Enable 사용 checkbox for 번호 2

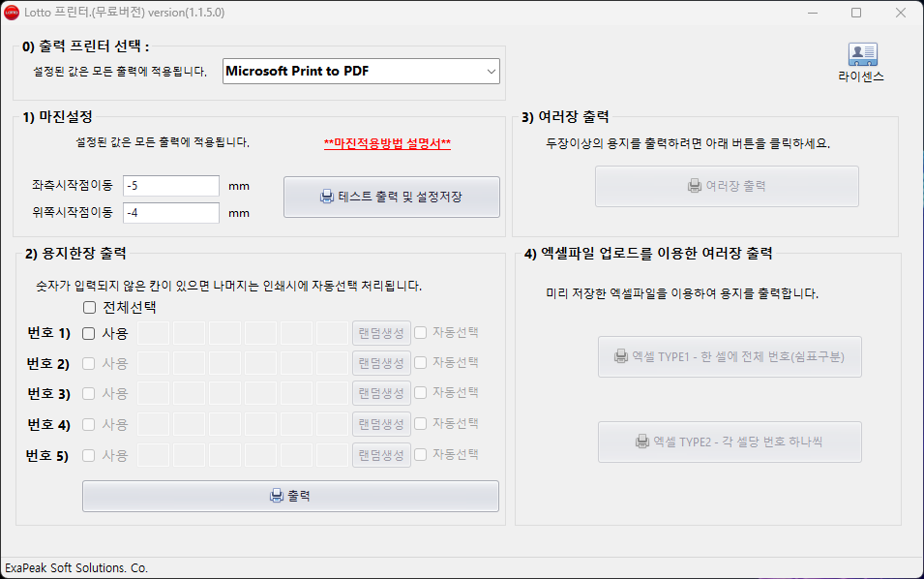89,363
